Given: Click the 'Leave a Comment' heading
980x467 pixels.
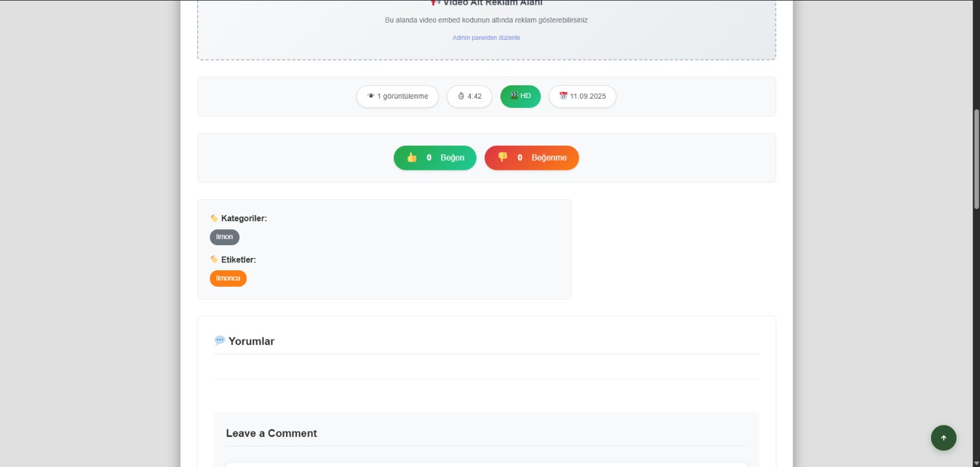Looking at the screenshot, I should pos(271,433).
